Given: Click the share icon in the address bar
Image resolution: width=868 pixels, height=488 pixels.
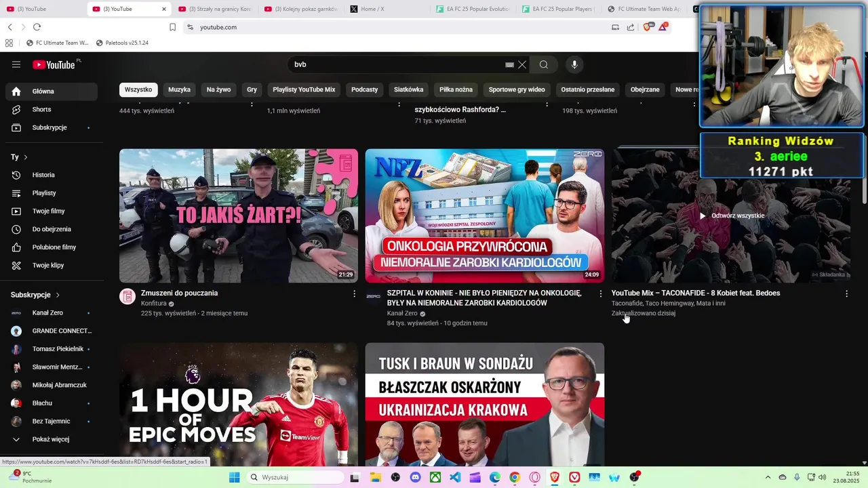Looking at the screenshot, I should (631, 27).
